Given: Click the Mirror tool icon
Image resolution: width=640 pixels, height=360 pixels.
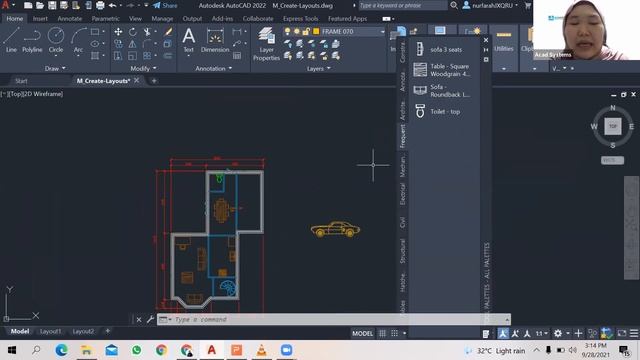Looking at the screenshot, I should pos(133,44).
